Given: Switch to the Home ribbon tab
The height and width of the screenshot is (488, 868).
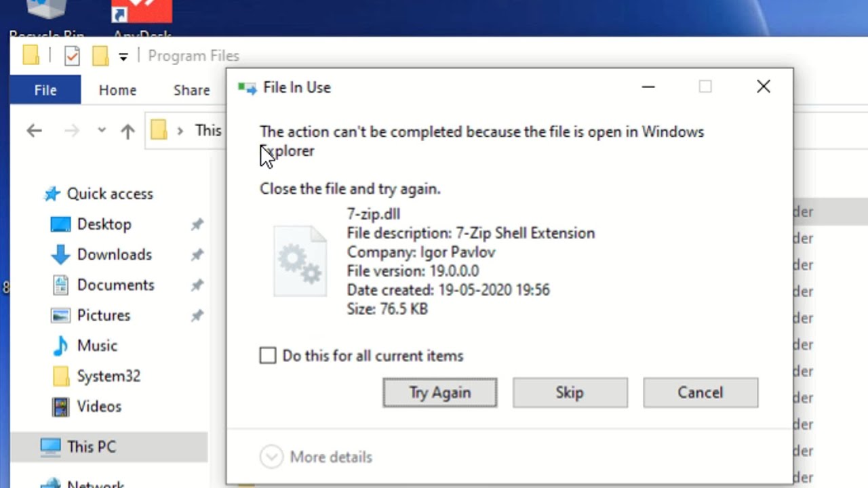Looking at the screenshot, I should point(117,90).
